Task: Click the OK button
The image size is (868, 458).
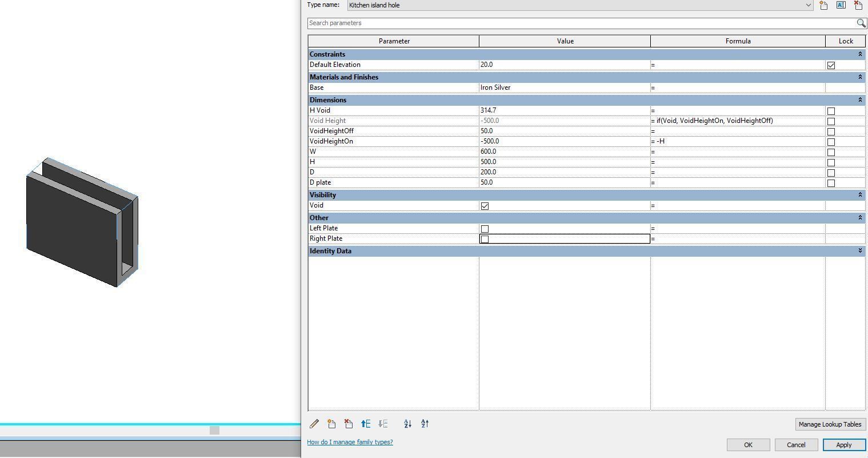Action: point(748,445)
